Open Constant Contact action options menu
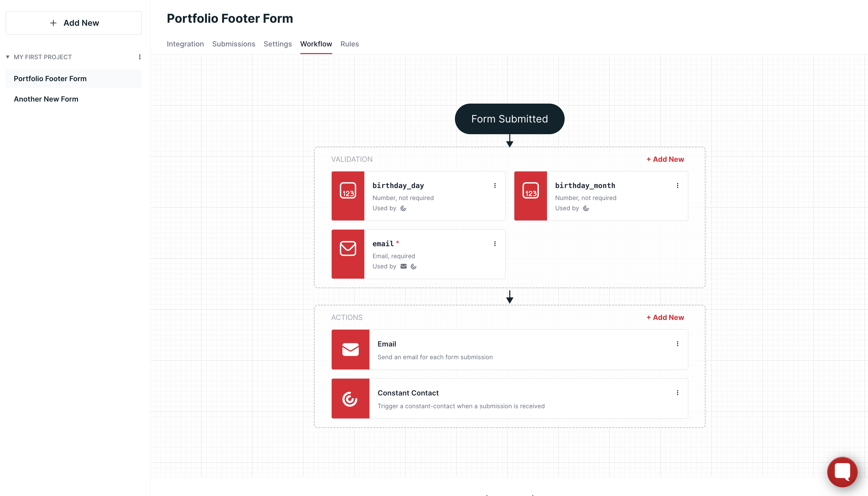Image resolution: width=868 pixels, height=496 pixels. coord(678,393)
